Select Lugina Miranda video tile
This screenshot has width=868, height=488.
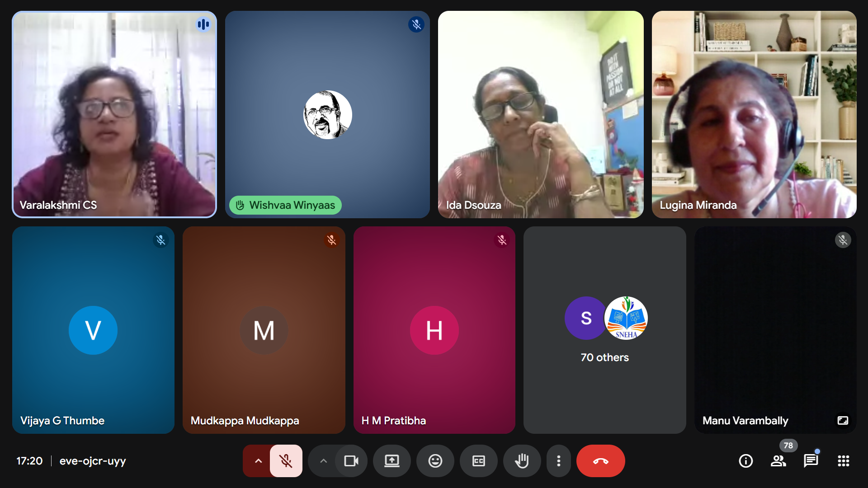(x=754, y=114)
